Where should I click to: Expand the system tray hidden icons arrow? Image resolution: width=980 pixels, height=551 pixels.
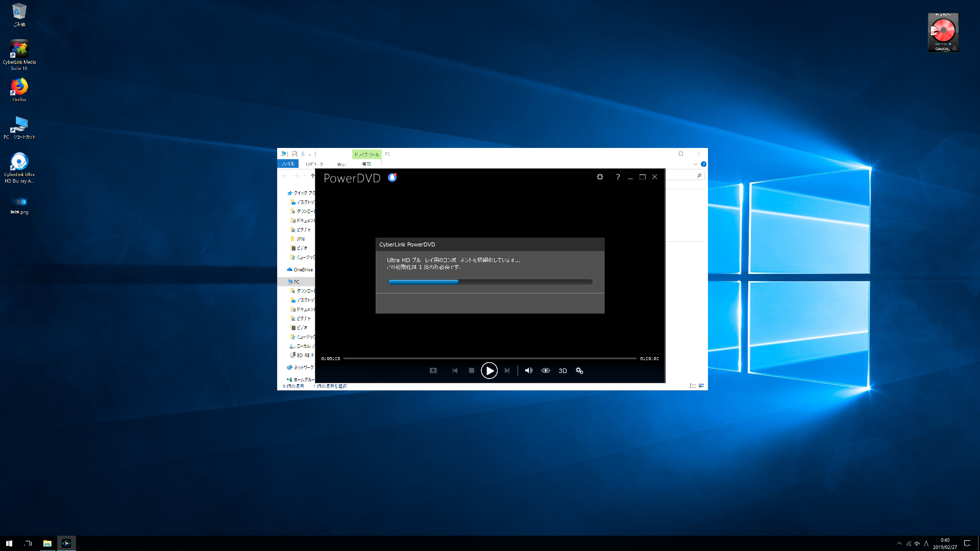(x=899, y=544)
